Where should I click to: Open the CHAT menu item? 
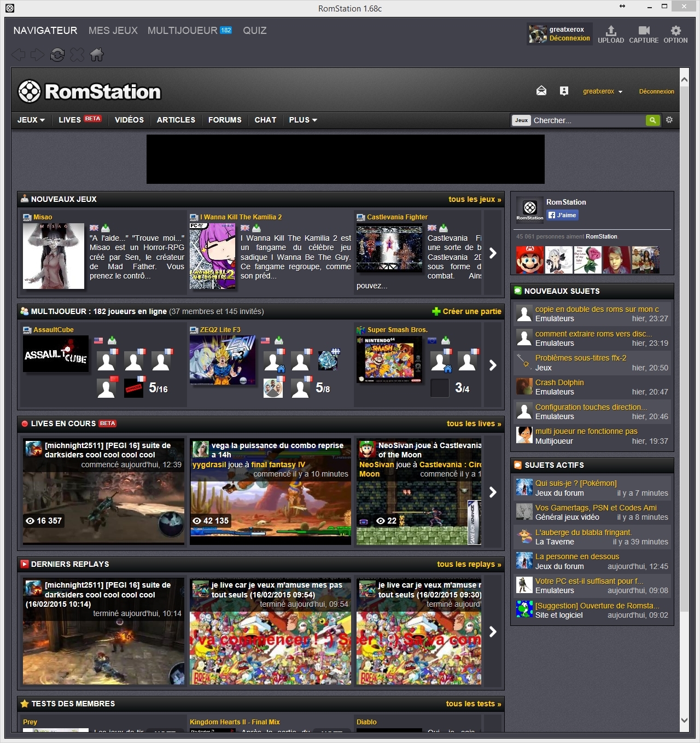pos(265,120)
